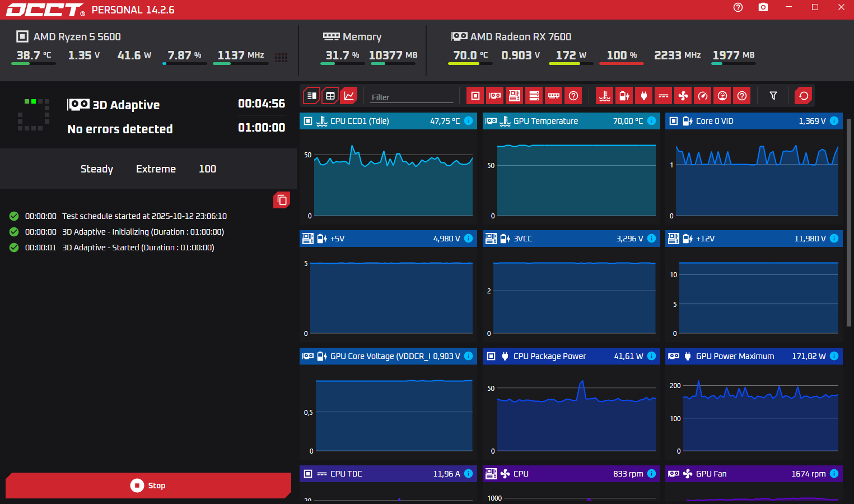This screenshot has height=504, width=854.
Task: Show info for 3VCC graph
Action: pyautogui.click(x=651, y=239)
